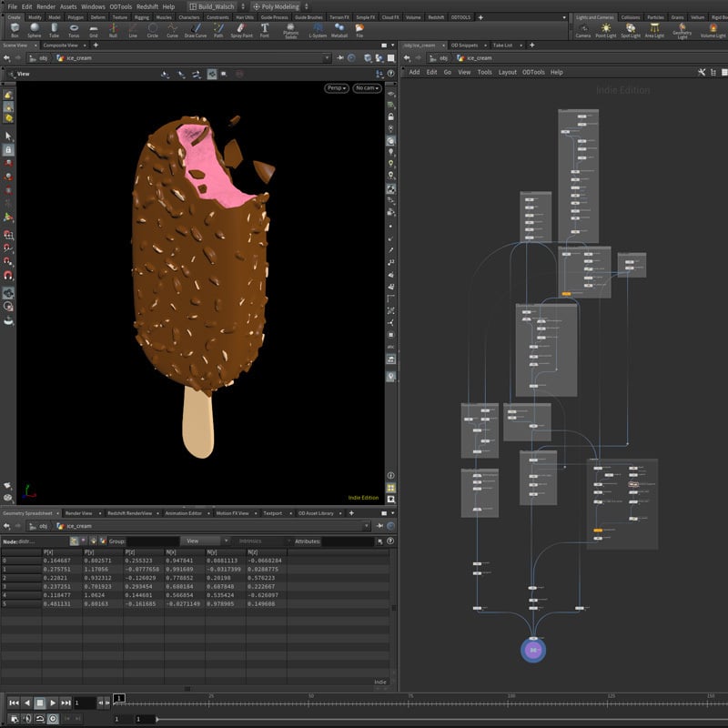Select the Tube shelf tool
728x728 pixels.
pyautogui.click(x=55, y=30)
